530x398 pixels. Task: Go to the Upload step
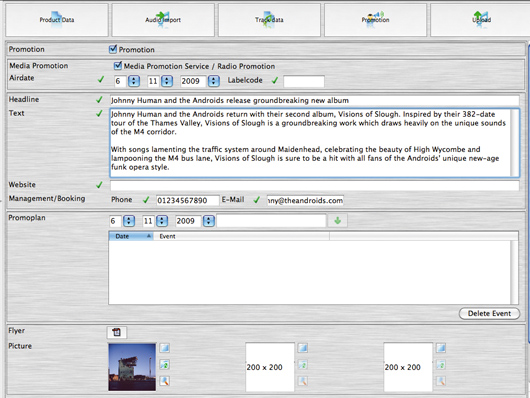tap(481, 20)
